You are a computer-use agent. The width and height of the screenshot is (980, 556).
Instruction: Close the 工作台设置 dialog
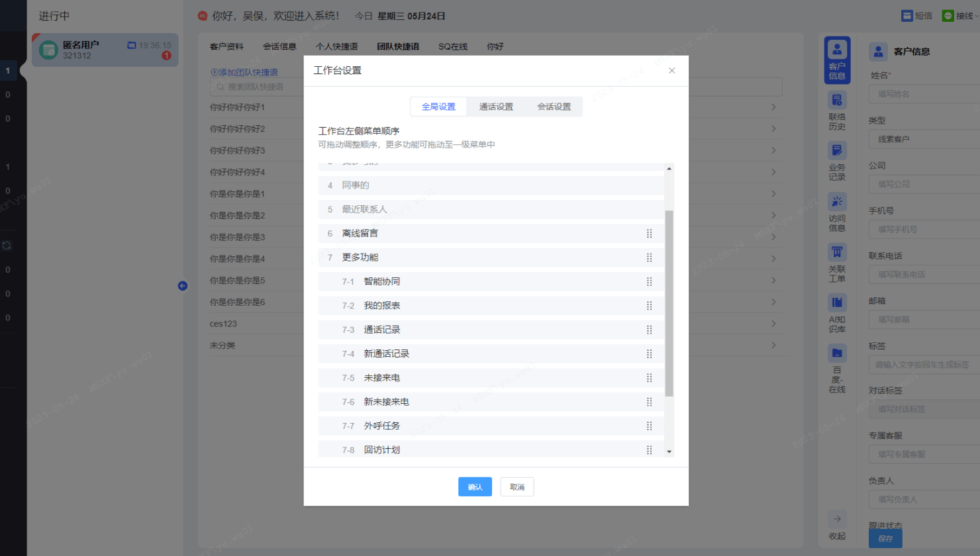point(671,71)
